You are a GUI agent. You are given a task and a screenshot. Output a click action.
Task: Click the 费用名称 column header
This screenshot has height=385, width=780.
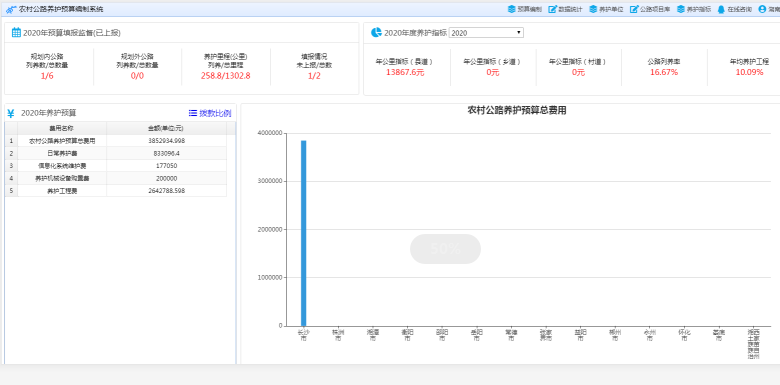[x=62, y=128]
